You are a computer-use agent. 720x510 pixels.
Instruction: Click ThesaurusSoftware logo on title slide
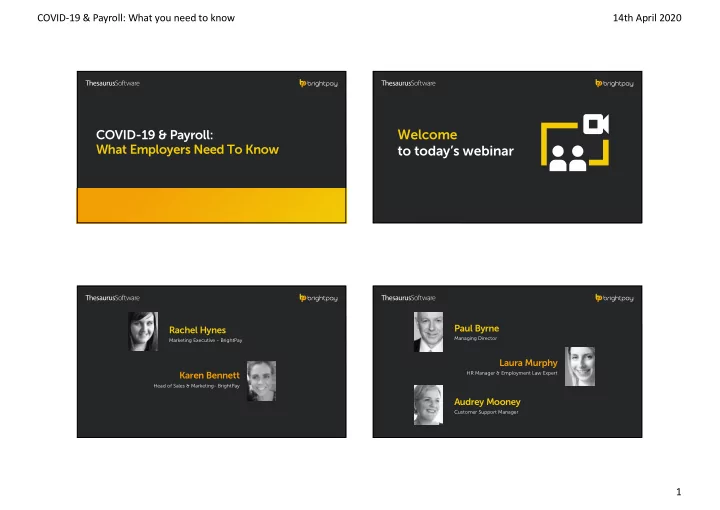pos(112,83)
